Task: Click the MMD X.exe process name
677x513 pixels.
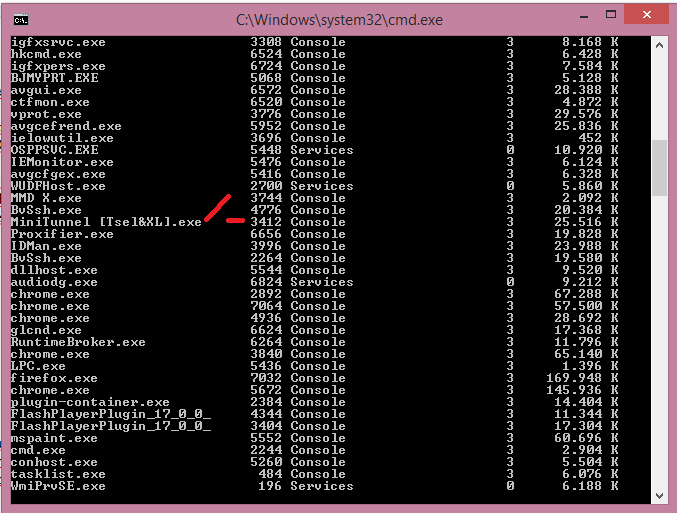Action: click(46, 198)
